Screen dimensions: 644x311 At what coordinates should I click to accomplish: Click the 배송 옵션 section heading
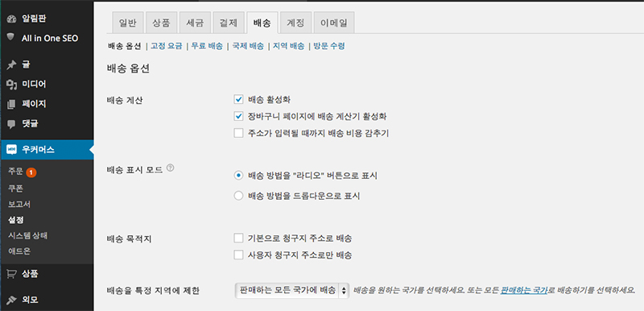point(128,68)
